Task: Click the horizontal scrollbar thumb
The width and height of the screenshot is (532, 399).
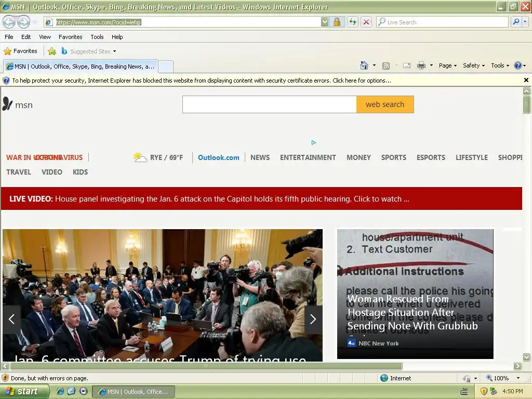Action: [206, 366]
